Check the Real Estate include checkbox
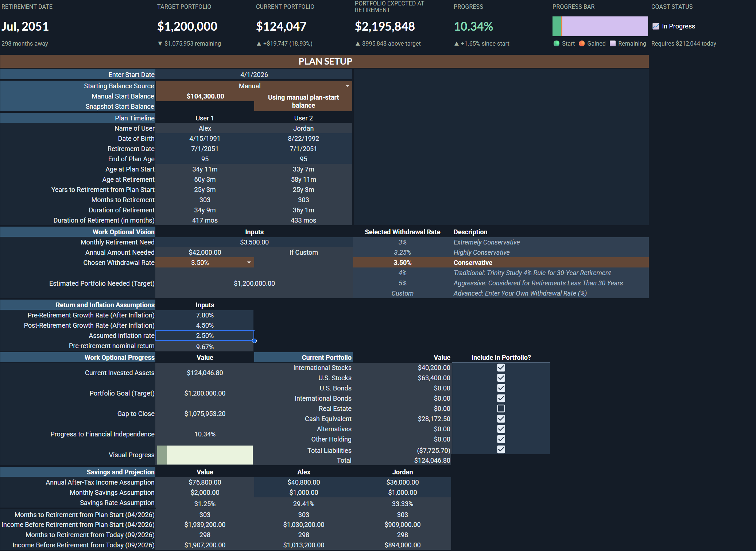Screen dimensions: 756x551 click(501, 408)
